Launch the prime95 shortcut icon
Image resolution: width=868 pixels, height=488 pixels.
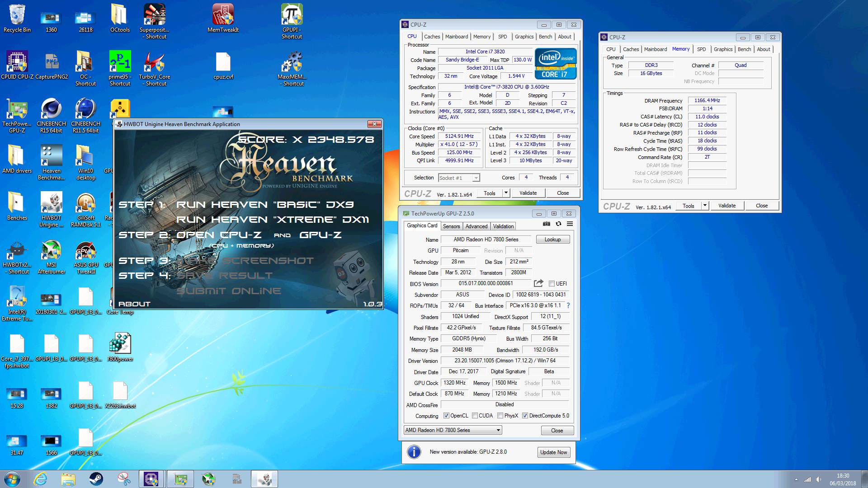(120, 68)
